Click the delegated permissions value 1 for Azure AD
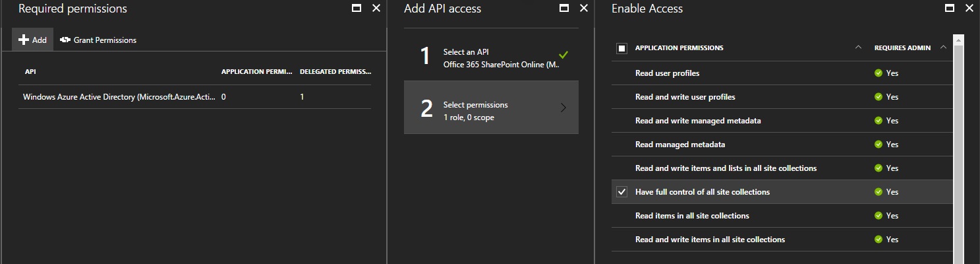 (302, 97)
